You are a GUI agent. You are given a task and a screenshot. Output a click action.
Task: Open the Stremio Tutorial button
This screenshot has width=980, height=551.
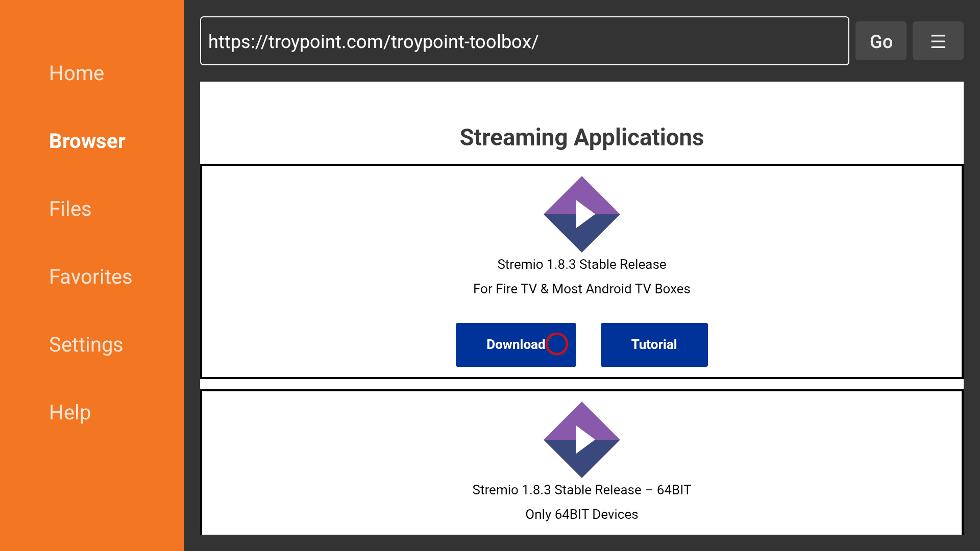pos(654,344)
